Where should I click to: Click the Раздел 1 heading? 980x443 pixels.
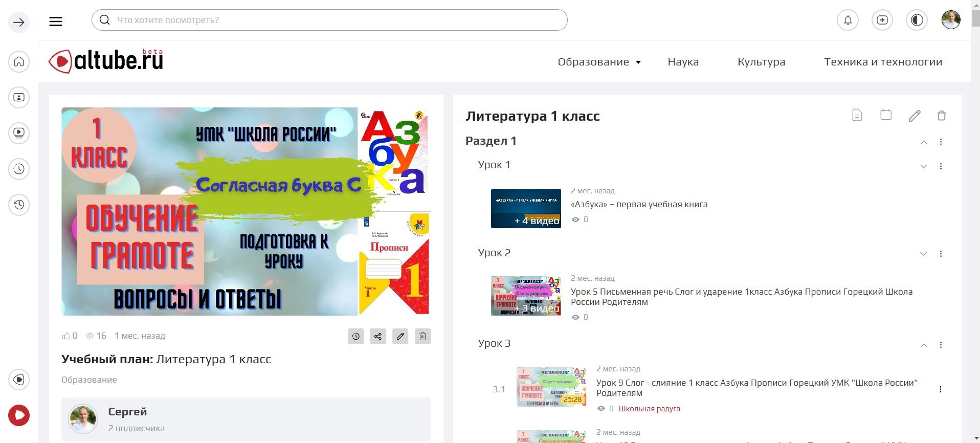(x=491, y=141)
